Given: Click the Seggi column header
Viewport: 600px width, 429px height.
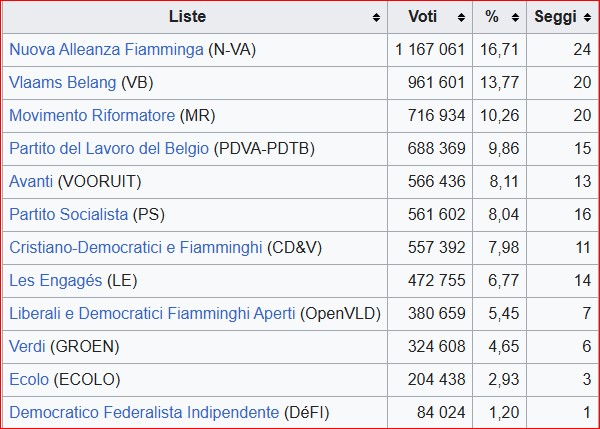Looking at the screenshot, I should click(553, 17).
